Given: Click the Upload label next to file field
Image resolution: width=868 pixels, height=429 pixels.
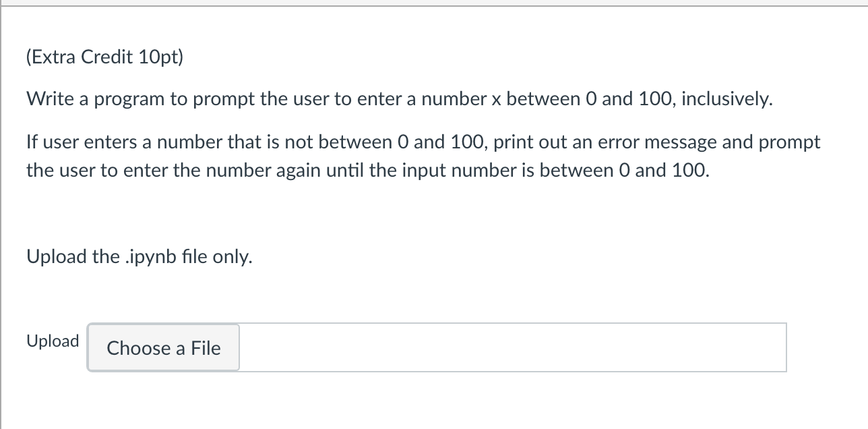Looking at the screenshot, I should [x=53, y=341].
